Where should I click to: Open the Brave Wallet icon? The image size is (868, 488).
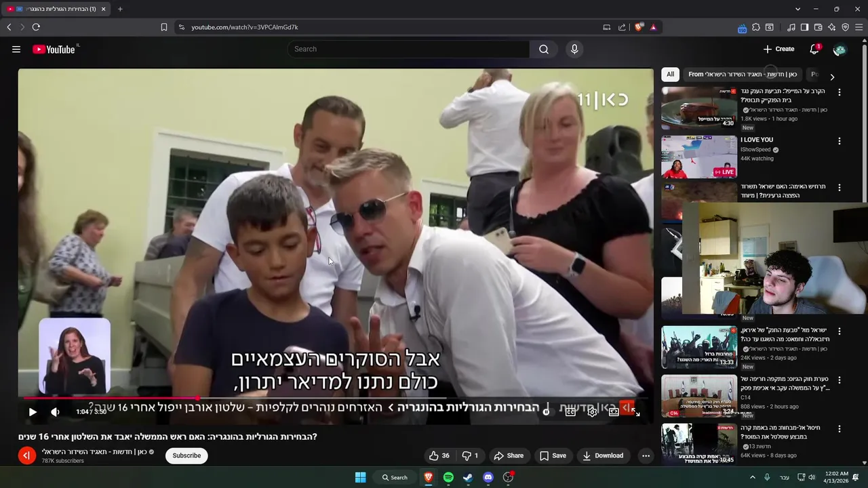(818, 27)
